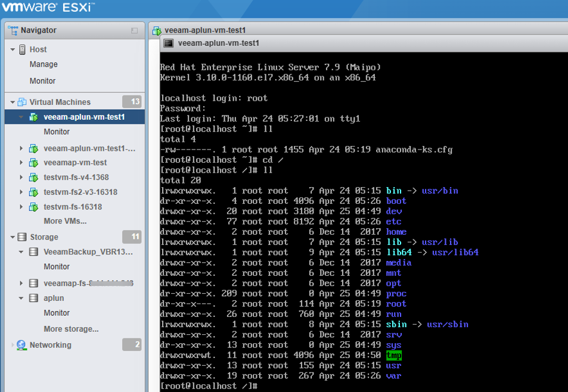Expand the testvm-fs-16318 node
This screenshot has height=392, width=568.
21,207
